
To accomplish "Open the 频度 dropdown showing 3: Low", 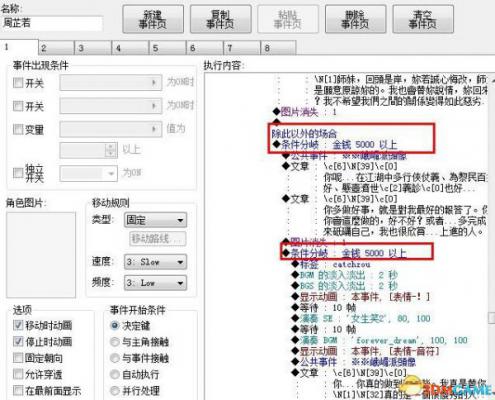I will [x=155, y=283].
